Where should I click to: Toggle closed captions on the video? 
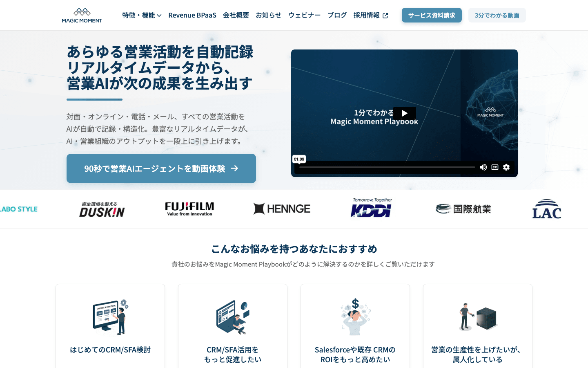[495, 167]
